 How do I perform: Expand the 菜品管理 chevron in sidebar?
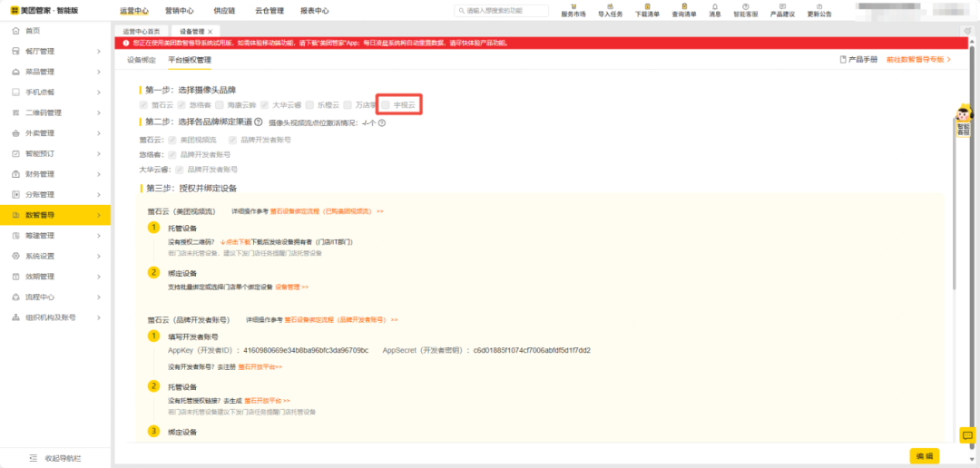[x=99, y=72]
